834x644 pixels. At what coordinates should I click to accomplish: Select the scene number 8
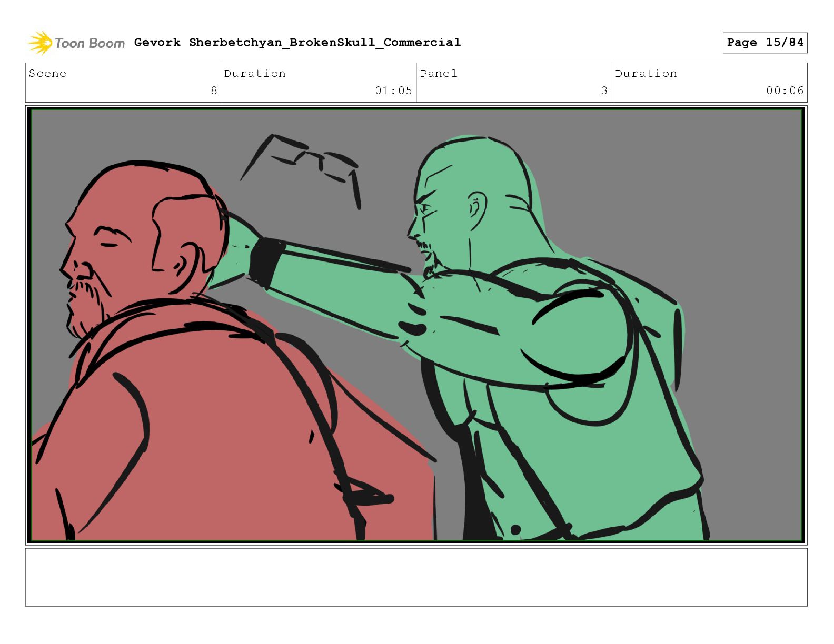214,90
